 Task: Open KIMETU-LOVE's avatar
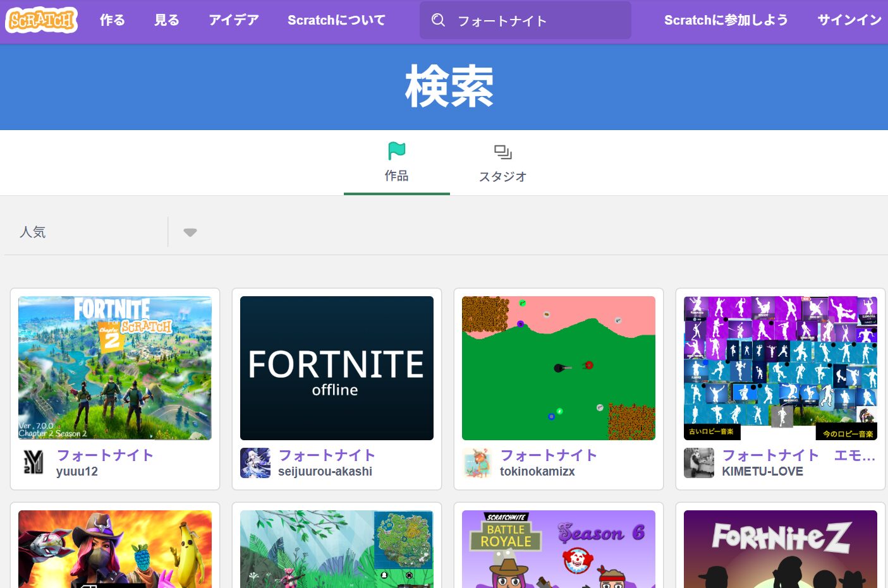[699, 463]
